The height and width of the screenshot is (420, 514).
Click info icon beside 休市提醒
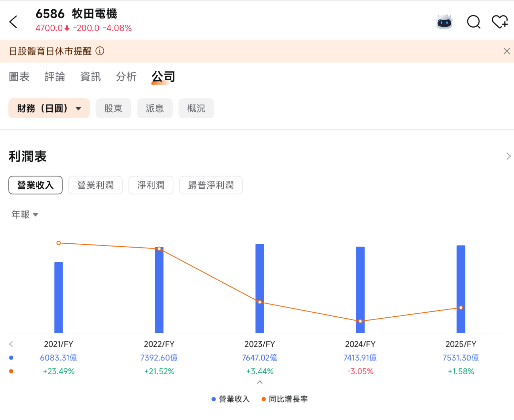(100, 51)
